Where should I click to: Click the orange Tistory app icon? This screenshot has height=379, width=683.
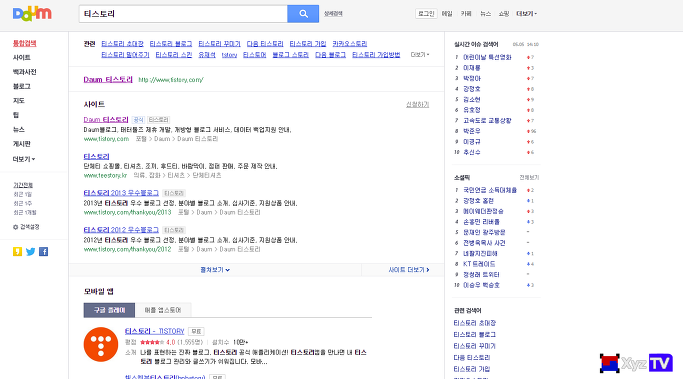[101, 344]
